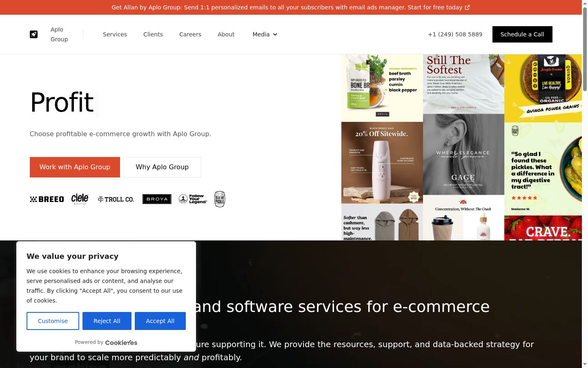Click the BROYA client logo
588x368 pixels.
157,199
